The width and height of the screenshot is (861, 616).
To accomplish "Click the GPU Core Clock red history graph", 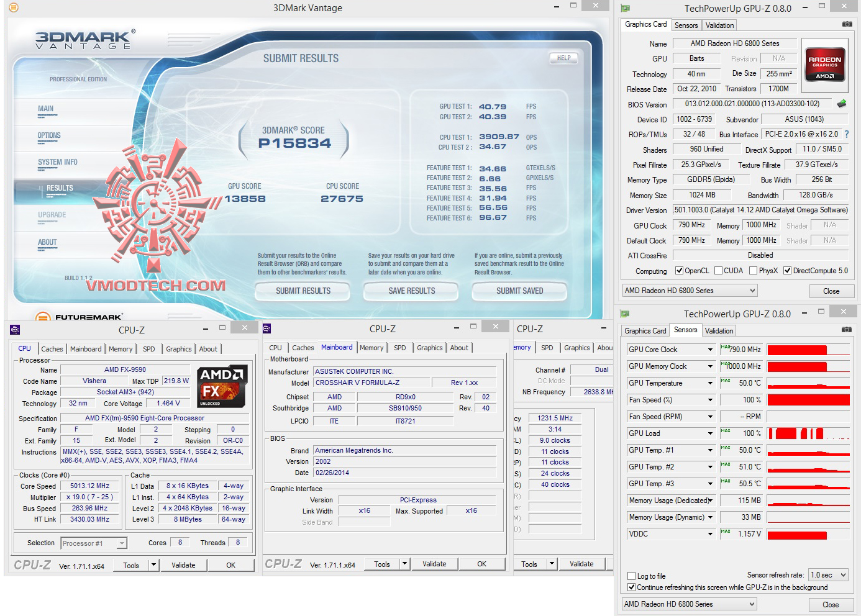I will pyautogui.click(x=808, y=350).
